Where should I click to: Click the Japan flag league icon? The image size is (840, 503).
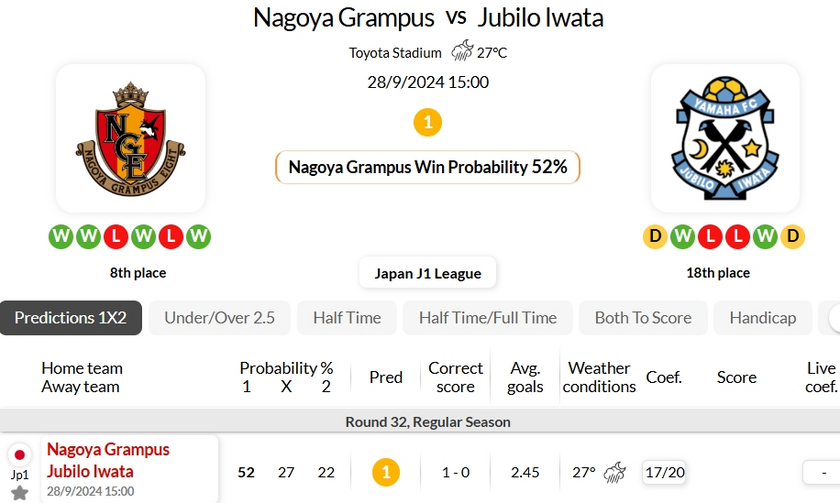(20, 455)
